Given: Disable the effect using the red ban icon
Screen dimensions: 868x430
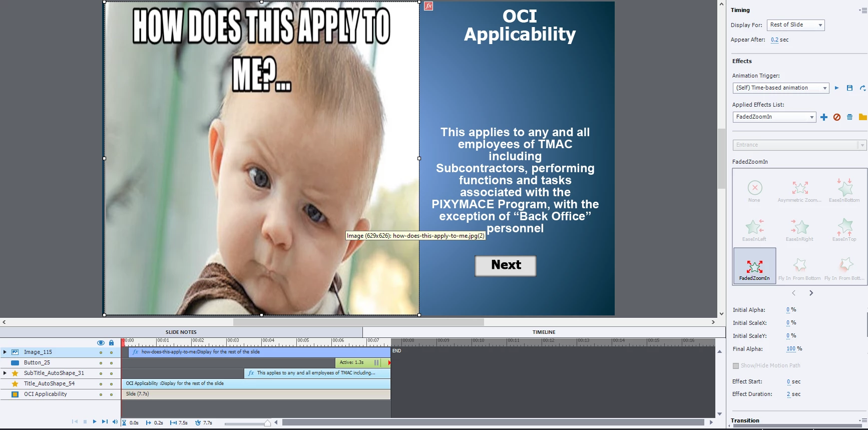Looking at the screenshot, I should click(x=837, y=117).
